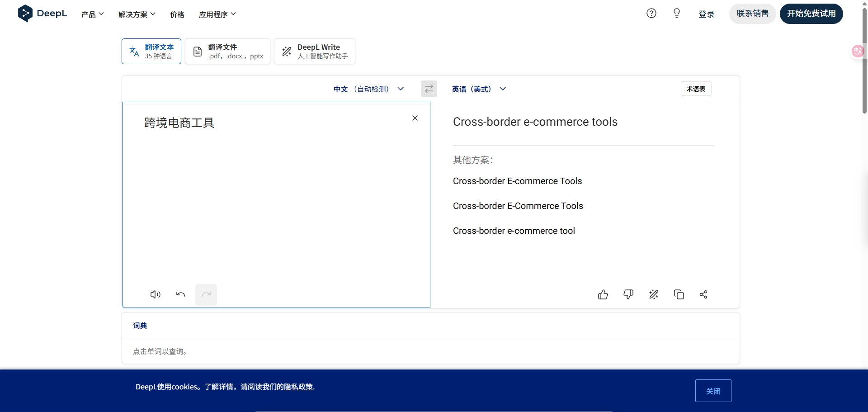Swap source and target languages
The width and height of the screenshot is (868, 412).
point(429,89)
